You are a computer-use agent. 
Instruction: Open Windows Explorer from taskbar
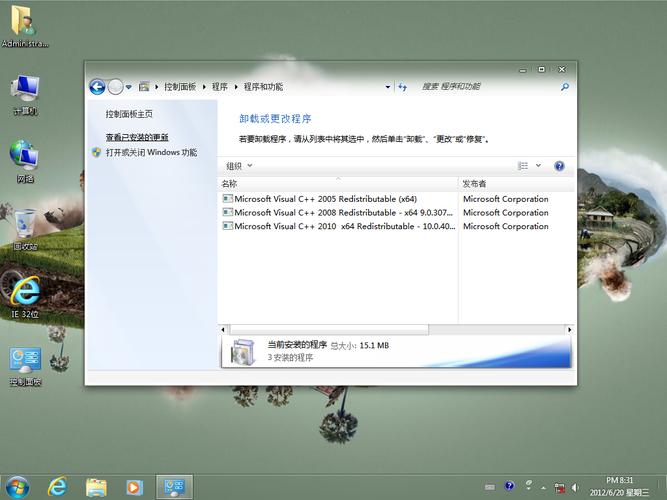pos(96,487)
